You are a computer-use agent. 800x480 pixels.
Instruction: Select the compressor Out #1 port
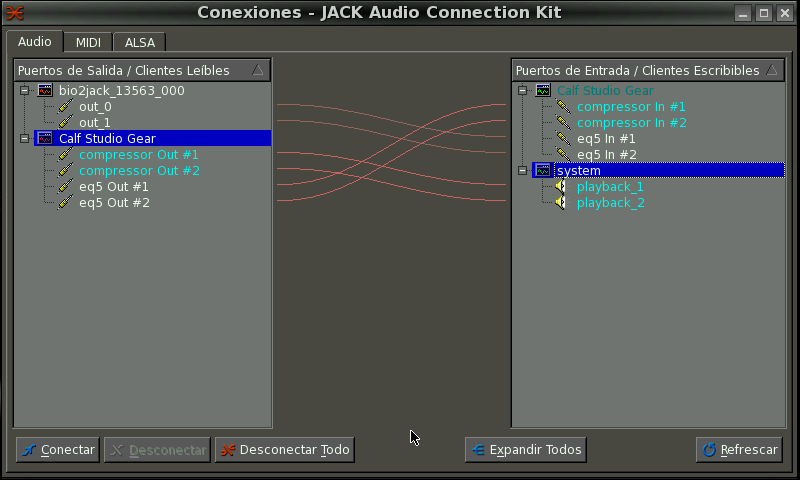click(139, 155)
